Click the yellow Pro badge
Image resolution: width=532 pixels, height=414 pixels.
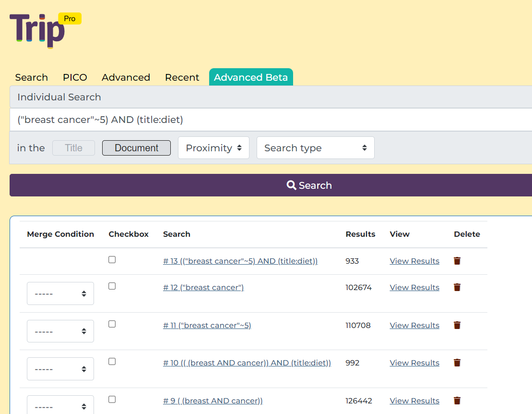click(x=70, y=19)
